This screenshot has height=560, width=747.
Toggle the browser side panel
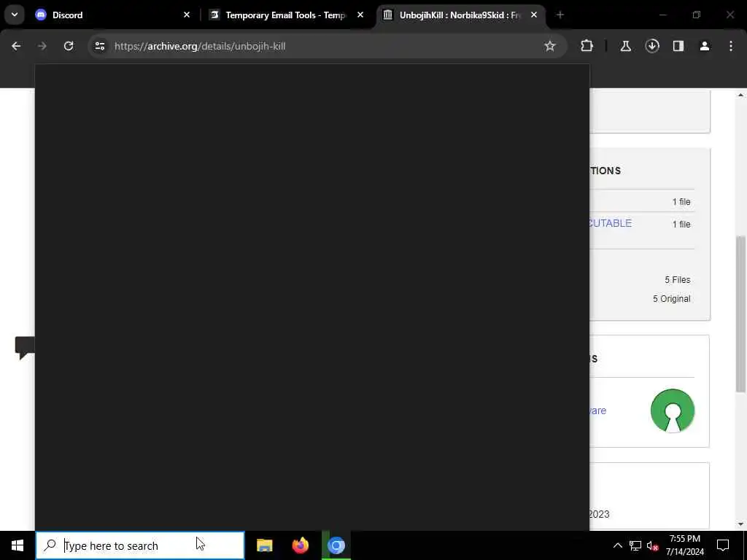(x=678, y=46)
